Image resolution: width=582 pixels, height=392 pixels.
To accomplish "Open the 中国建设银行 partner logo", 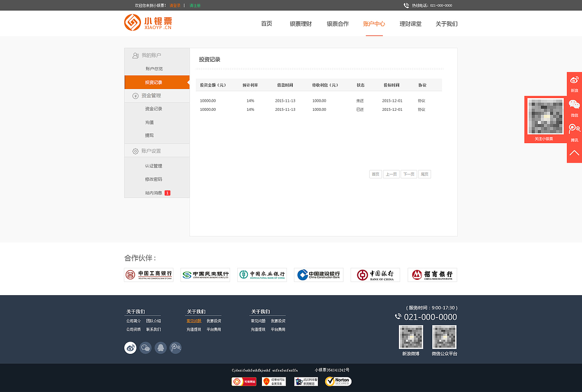I will 319,275.
